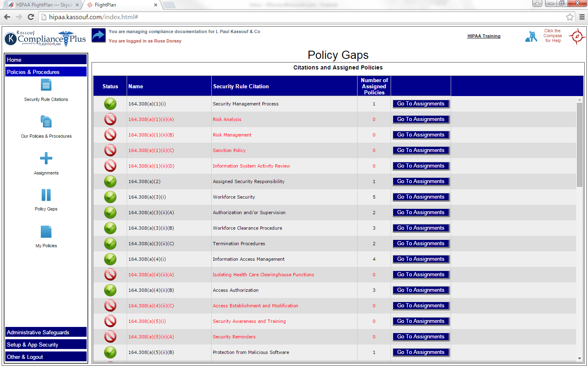Click the Security Rule Citation column header
Viewport: 588px width, 367px height.
pos(284,86)
